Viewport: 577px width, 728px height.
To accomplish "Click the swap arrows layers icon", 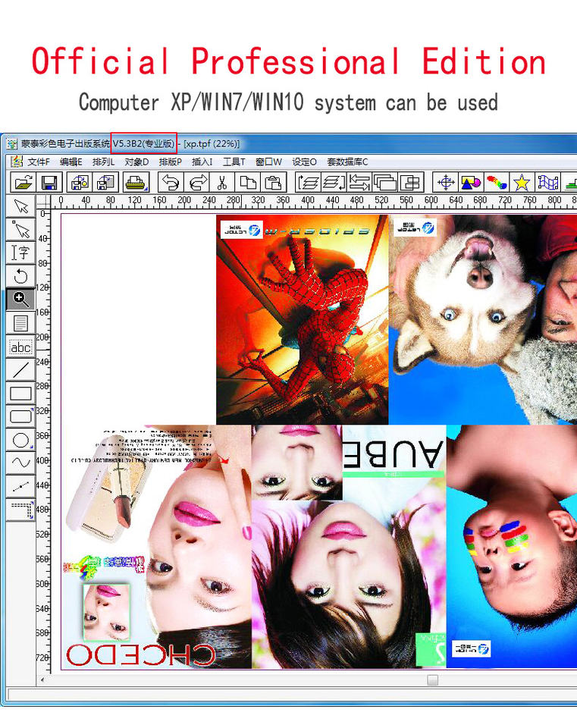I will [359, 183].
